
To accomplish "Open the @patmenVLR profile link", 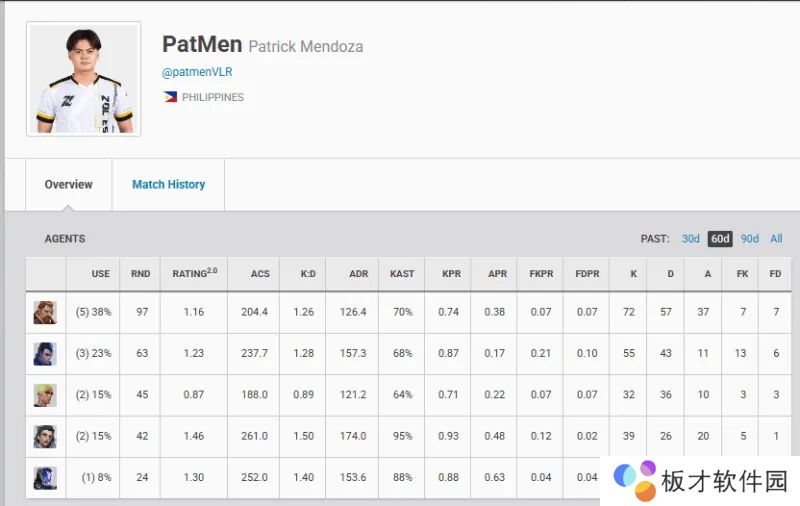I will pyautogui.click(x=197, y=72).
